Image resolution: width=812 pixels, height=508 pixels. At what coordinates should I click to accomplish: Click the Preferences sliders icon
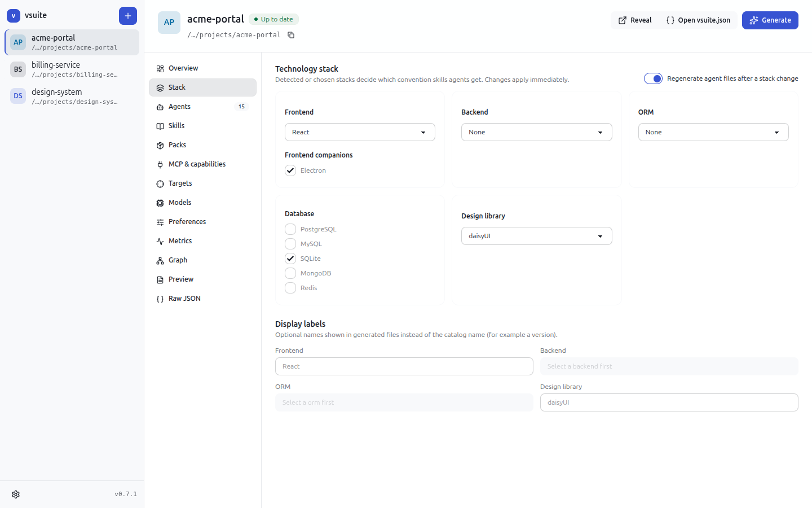(x=160, y=222)
